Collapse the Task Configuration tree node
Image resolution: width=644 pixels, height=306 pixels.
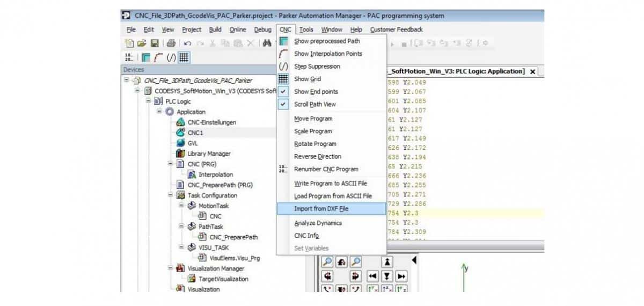(x=170, y=195)
